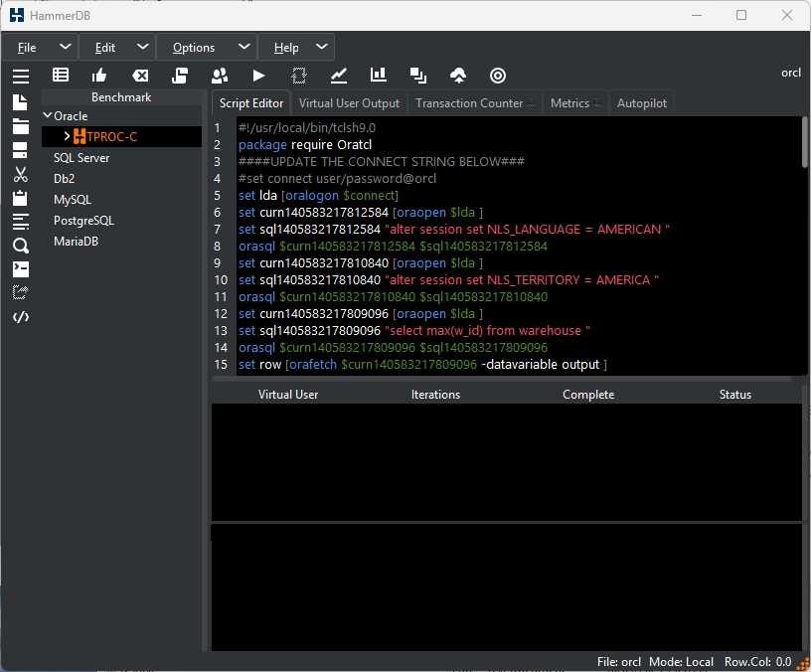Switch to Autopilot tab

click(642, 103)
